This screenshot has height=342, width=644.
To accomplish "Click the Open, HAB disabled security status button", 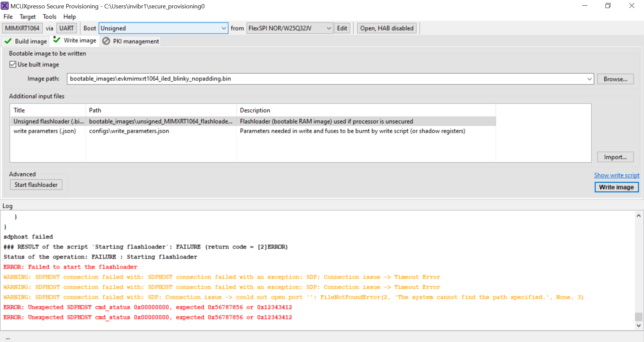I will [386, 28].
